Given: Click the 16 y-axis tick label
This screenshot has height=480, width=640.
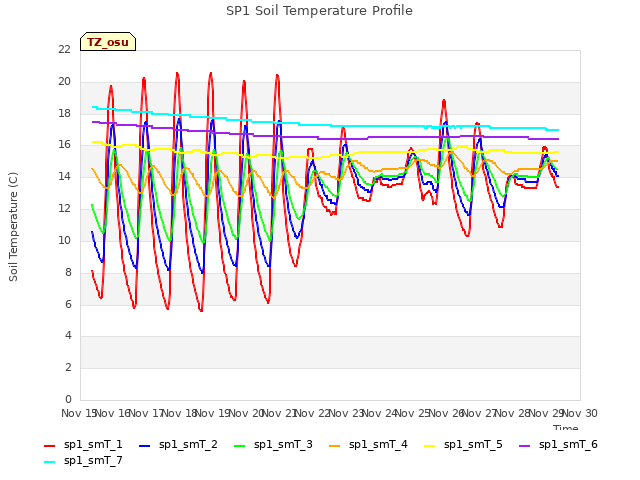Looking at the screenshot, I should point(64,144).
